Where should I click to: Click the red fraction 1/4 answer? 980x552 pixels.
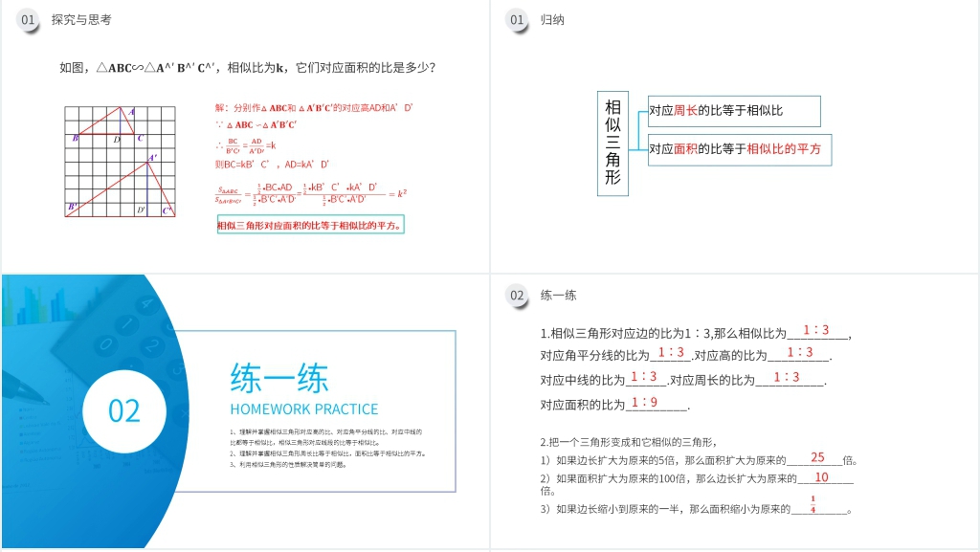(x=813, y=504)
